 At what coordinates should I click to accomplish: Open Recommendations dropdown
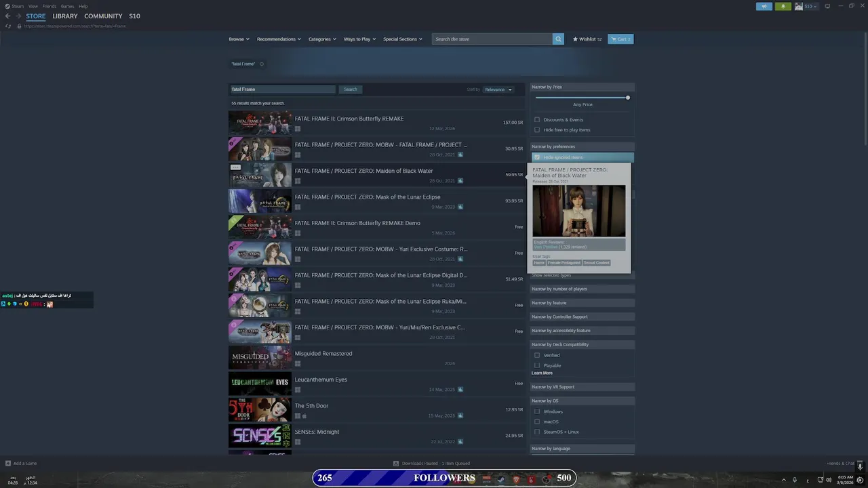pos(279,39)
